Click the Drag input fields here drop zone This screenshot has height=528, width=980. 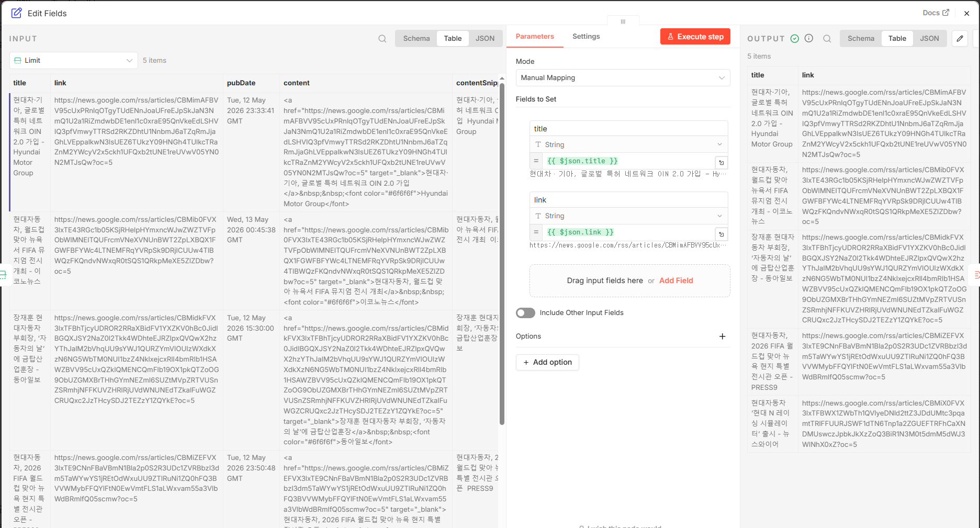pyautogui.click(x=630, y=281)
